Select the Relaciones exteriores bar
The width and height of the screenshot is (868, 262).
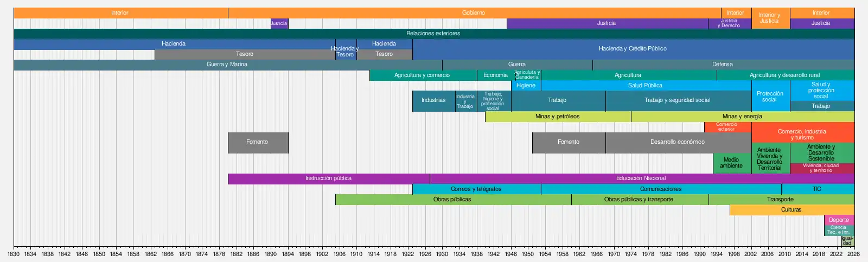pos(433,34)
